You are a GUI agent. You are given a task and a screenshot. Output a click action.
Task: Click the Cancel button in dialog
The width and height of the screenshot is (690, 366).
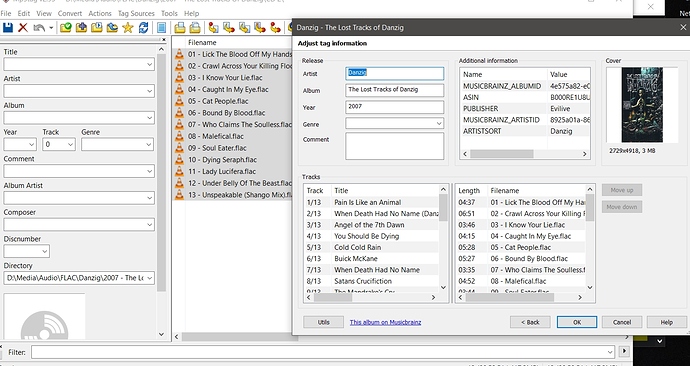(x=622, y=322)
